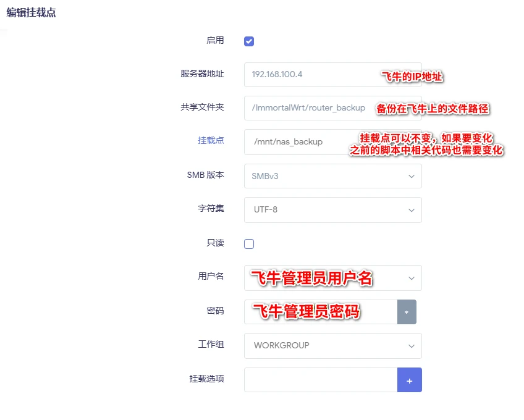Viewport: 524px width, 420px height.
Task: Expand the username field's dropdown arrow
Action: (x=413, y=278)
